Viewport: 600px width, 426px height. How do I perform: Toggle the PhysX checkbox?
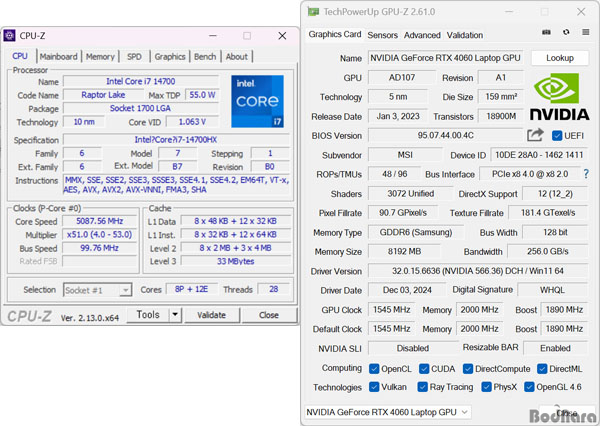pyautogui.click(x=486, y=387)
